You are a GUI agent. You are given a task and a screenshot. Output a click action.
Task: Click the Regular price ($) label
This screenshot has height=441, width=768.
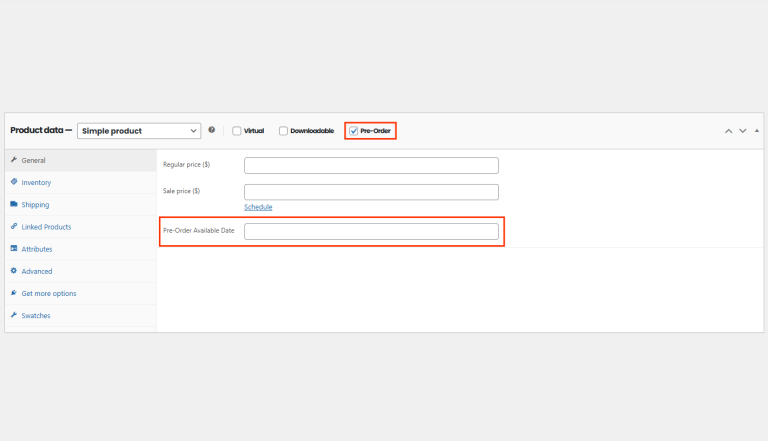click(x=187, y=165)
